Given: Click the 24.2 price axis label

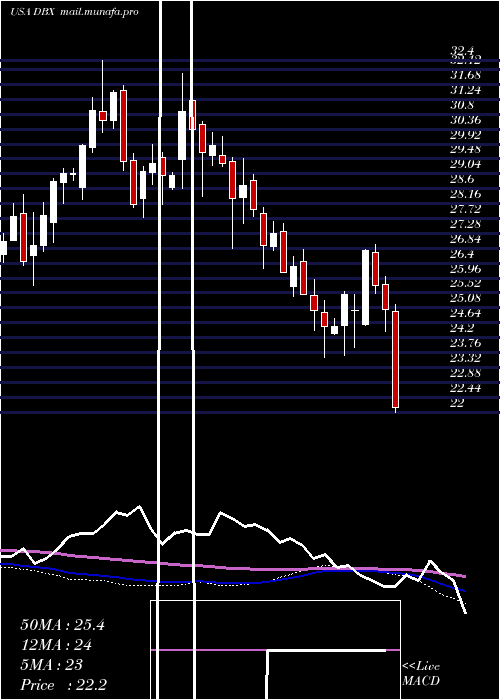Looking at the screenshot, I should [x=462, y=328].
